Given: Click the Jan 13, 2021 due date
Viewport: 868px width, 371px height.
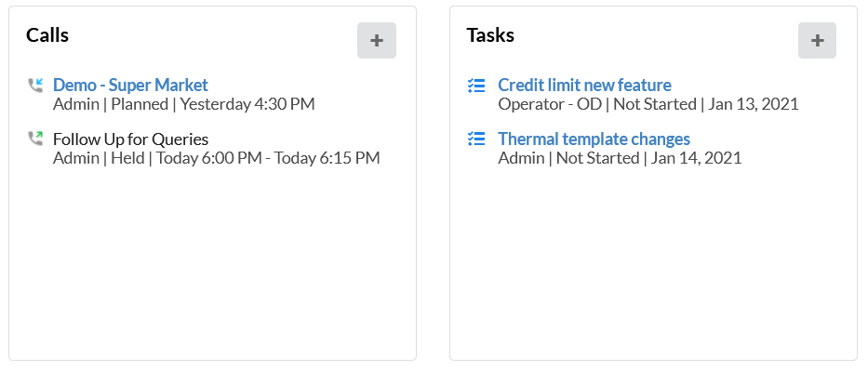Looking at the screenshot, I should click(753, 104).
